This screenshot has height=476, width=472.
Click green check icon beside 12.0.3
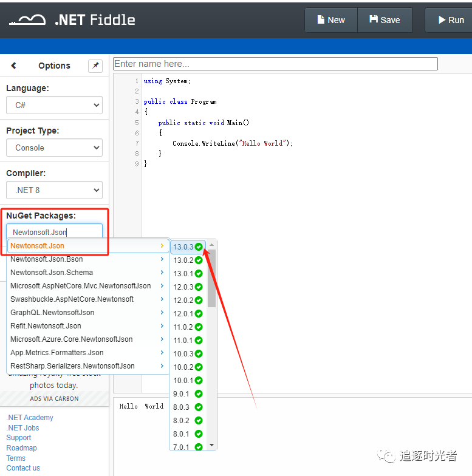point(199,287)
